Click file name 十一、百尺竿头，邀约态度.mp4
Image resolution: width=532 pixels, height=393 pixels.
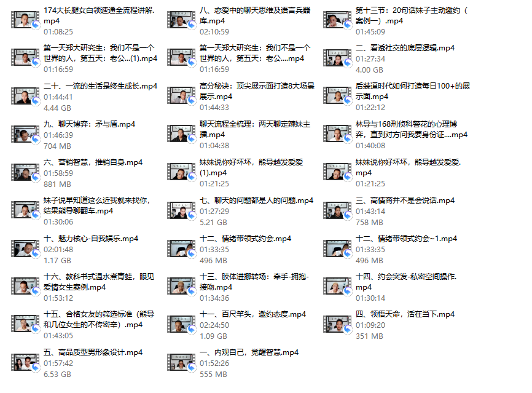[252, 314]
